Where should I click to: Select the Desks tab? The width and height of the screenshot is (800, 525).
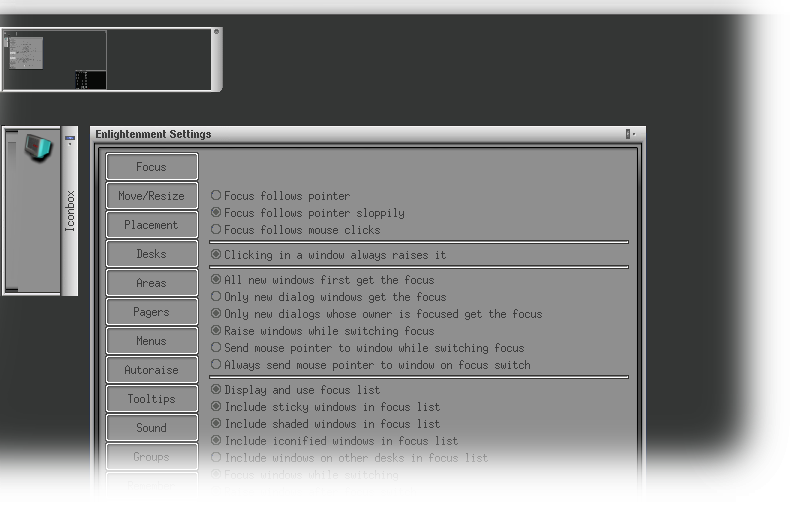tap(152, 254)
